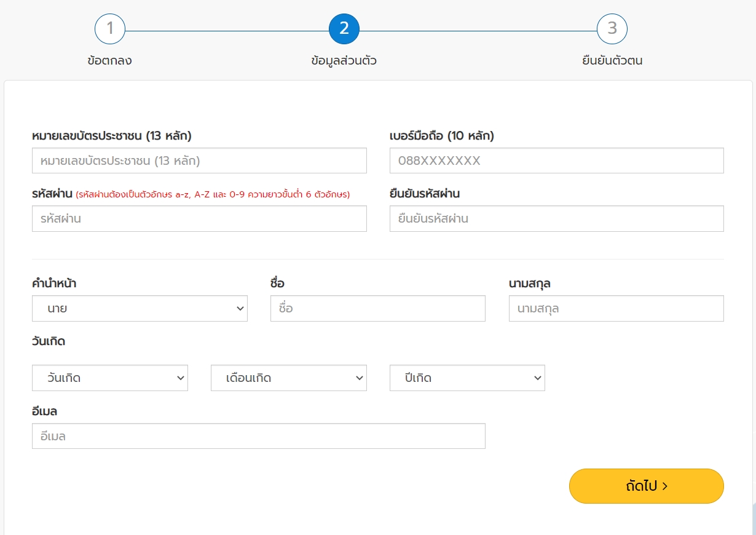Click the mobile number field 088XXXXXXX
The image size is (756, 535).
pyautogui.click(x=556, y=160)
